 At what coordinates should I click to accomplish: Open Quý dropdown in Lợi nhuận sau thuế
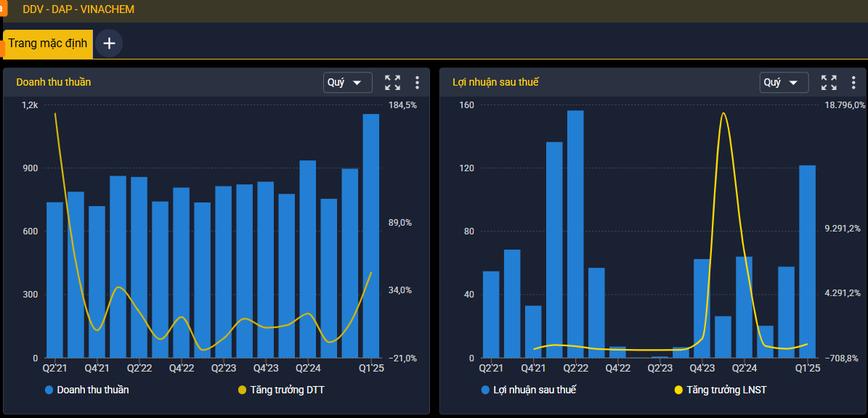pos(784,83)
